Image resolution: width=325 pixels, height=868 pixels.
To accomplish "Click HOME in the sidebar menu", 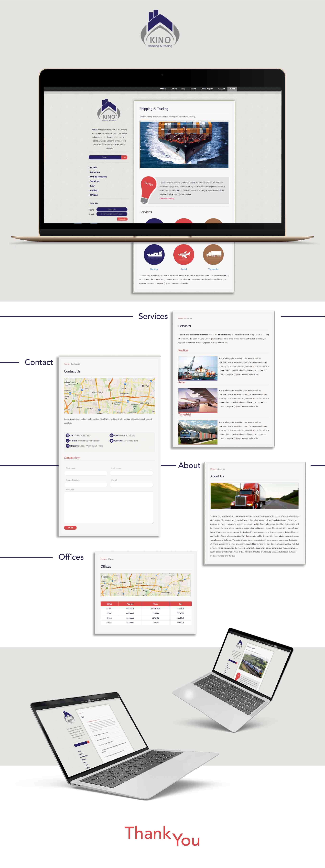I will coord(93,168).
